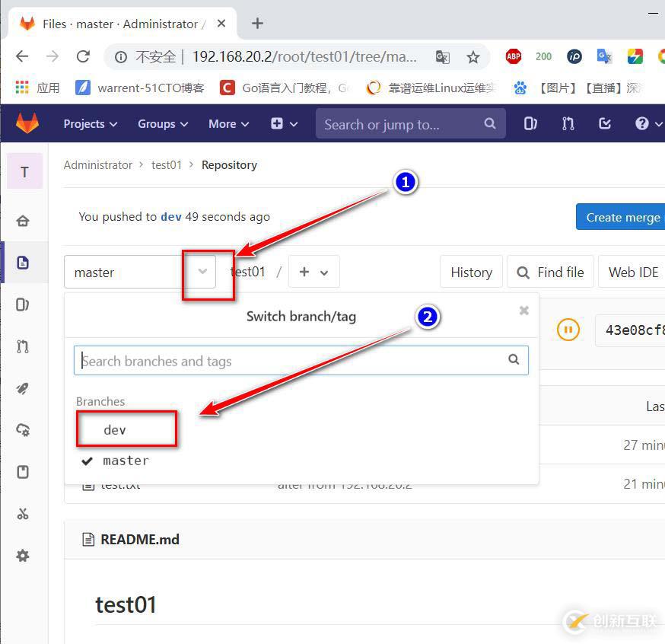Screen dimensions: 665x644
Task: Open the Projects menu
Action: click(91, 124)
